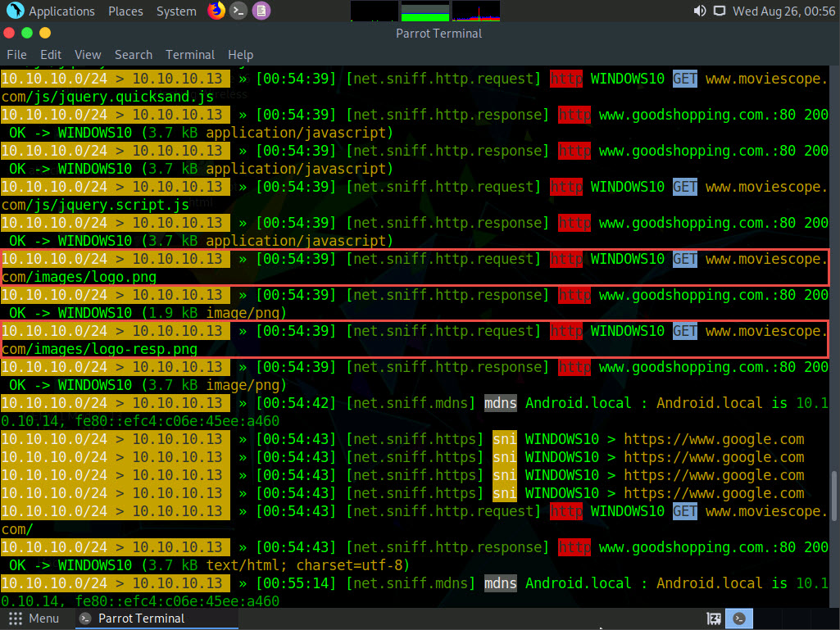Click the [00:55:14] timestamp
The image size is (840, 630).
296,583
